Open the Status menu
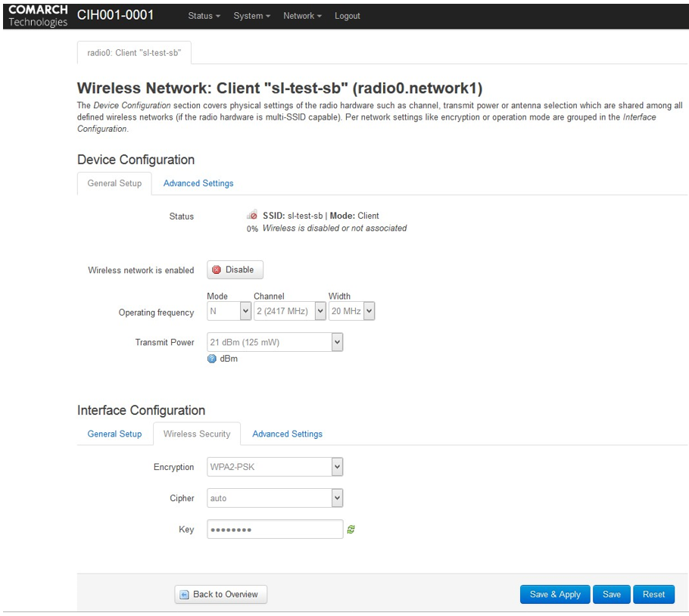Screen dimensions: 689x616 point(204,16)
